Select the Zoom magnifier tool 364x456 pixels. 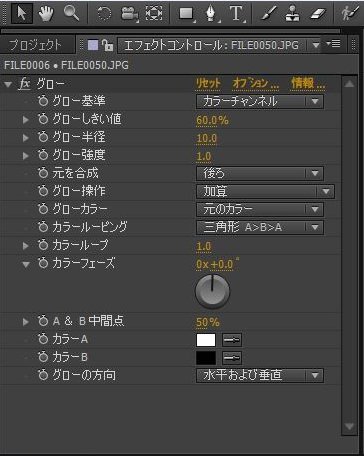pyautogui.click(x=71, y=14)
